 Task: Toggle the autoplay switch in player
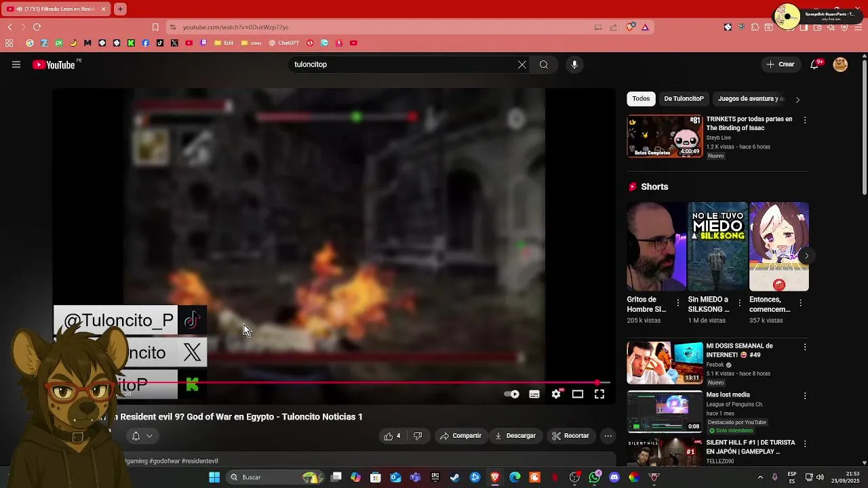coord(512,394)
